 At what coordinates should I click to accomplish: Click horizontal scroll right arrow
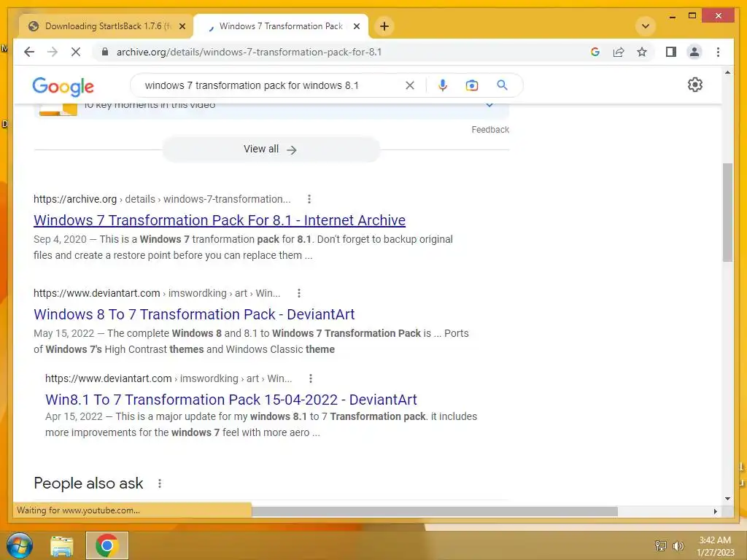[x=715, y=511]
